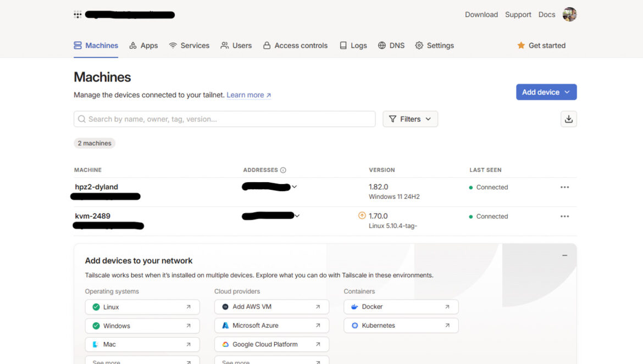Focus the machine search input field
This screenshot has height=364, width=643.
tap(224, 119)
